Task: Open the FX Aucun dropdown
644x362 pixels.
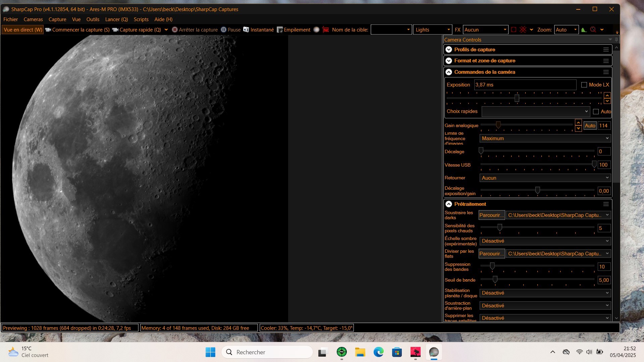Action: coord(485,30)
